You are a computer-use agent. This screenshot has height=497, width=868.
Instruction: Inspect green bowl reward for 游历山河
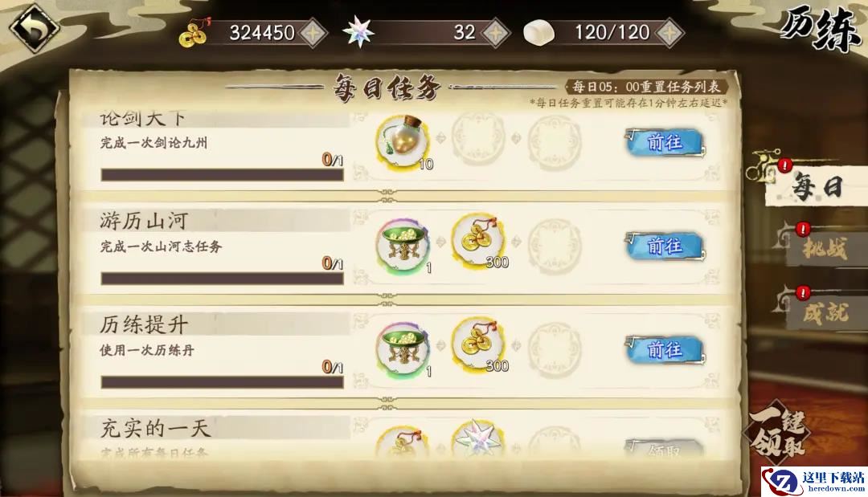pos(403,244)
